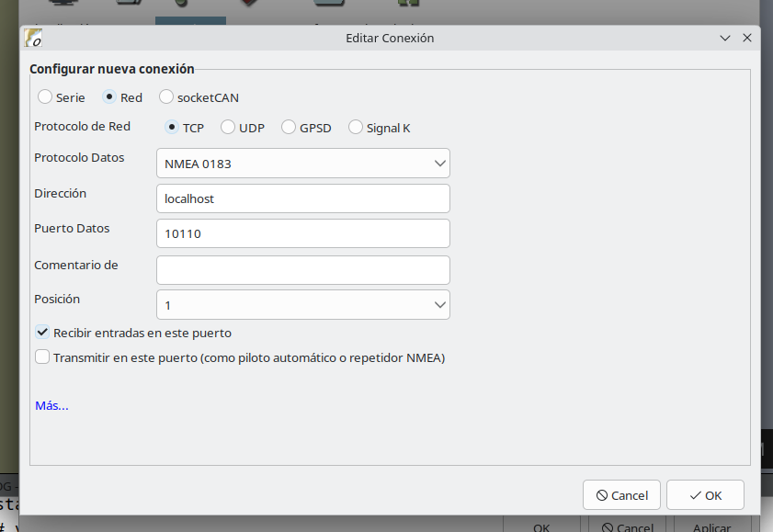This screenshot has height=532, width=773.
Task: Click the Comentario de text field
Action: (302, 270)
